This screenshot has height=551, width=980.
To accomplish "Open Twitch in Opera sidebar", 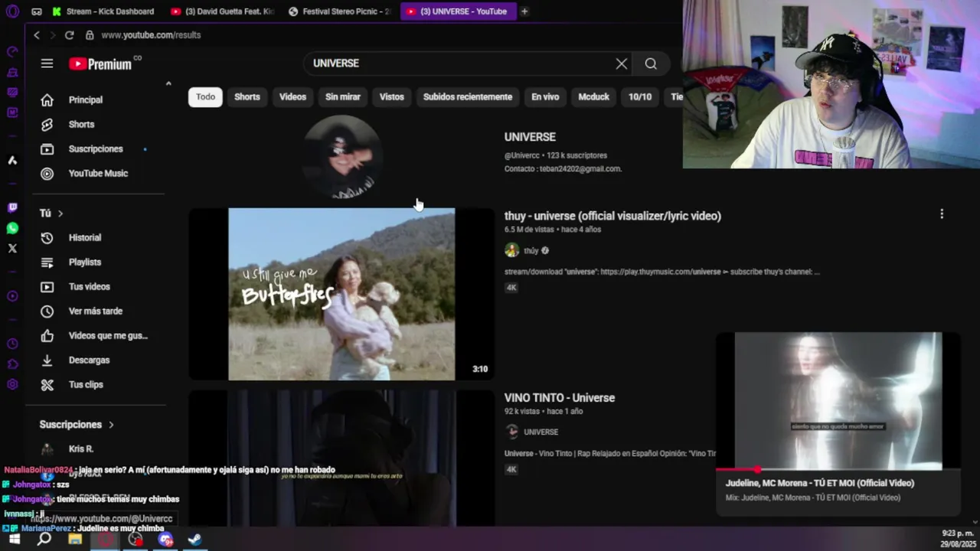I will point(12,207).
